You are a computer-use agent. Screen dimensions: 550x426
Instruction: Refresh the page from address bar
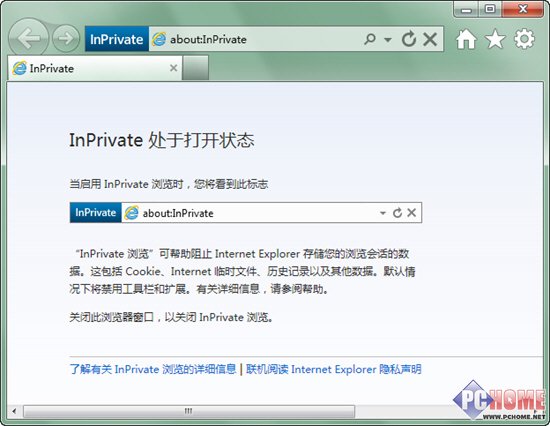point(409,39)
